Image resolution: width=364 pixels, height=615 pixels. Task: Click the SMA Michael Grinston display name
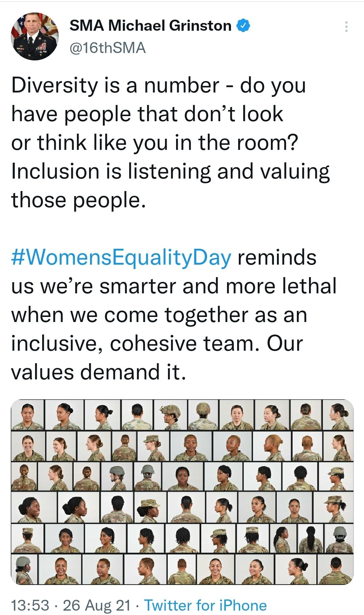pyautogui.click(x=150, y=26)
